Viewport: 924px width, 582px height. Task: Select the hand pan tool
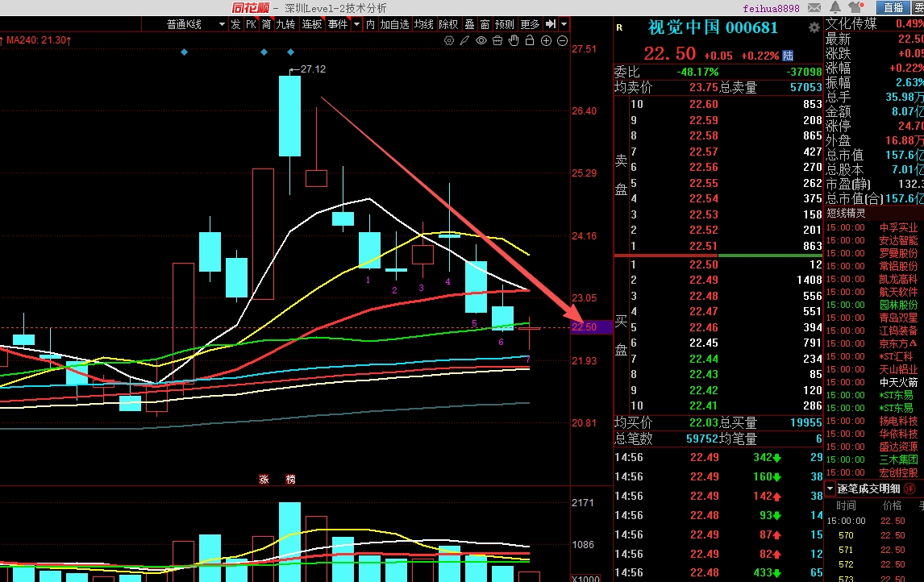514,40
